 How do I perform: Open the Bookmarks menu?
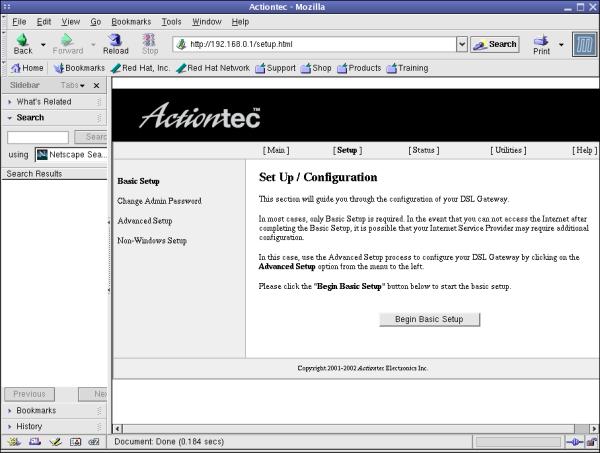[x=131, y=22]
